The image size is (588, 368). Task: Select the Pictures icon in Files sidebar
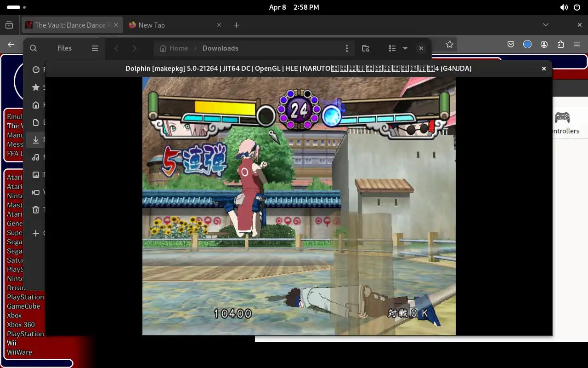tap(36, 174)
